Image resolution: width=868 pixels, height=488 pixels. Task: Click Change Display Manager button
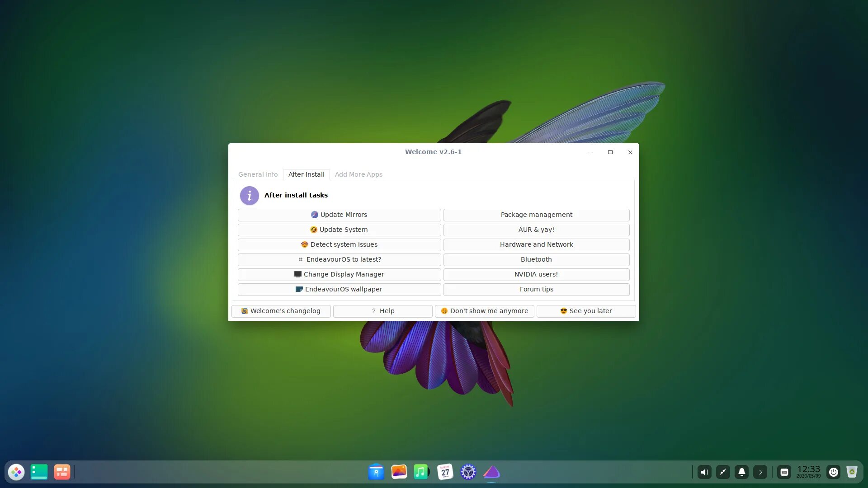point(339,274)
